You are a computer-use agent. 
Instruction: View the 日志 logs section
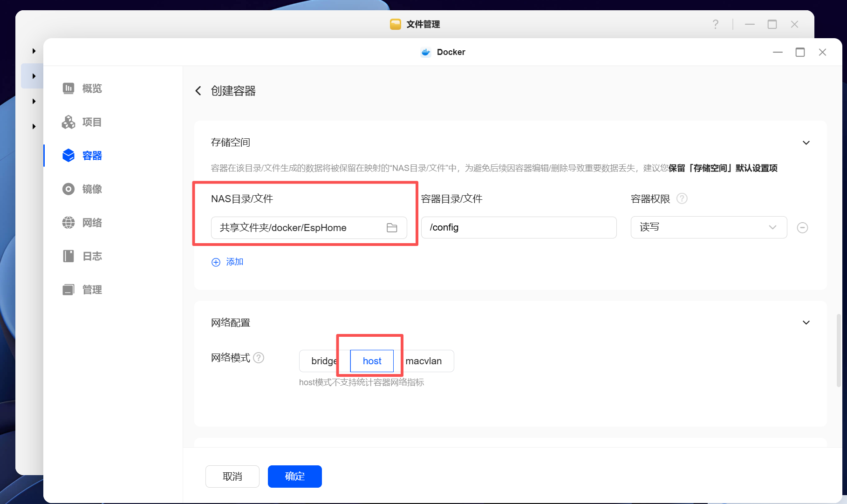82,256
